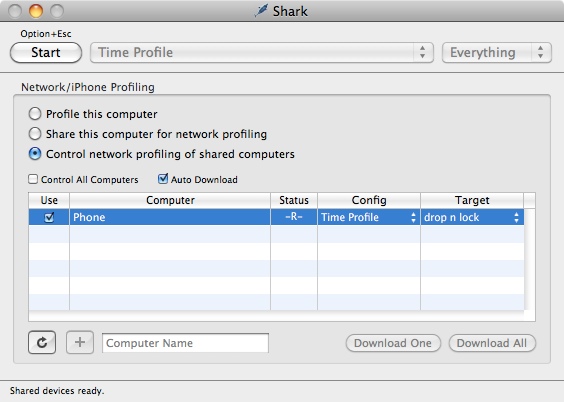Screen dimensions: 564x402
Task: Click the Computer column header
Action: (170, 200)
